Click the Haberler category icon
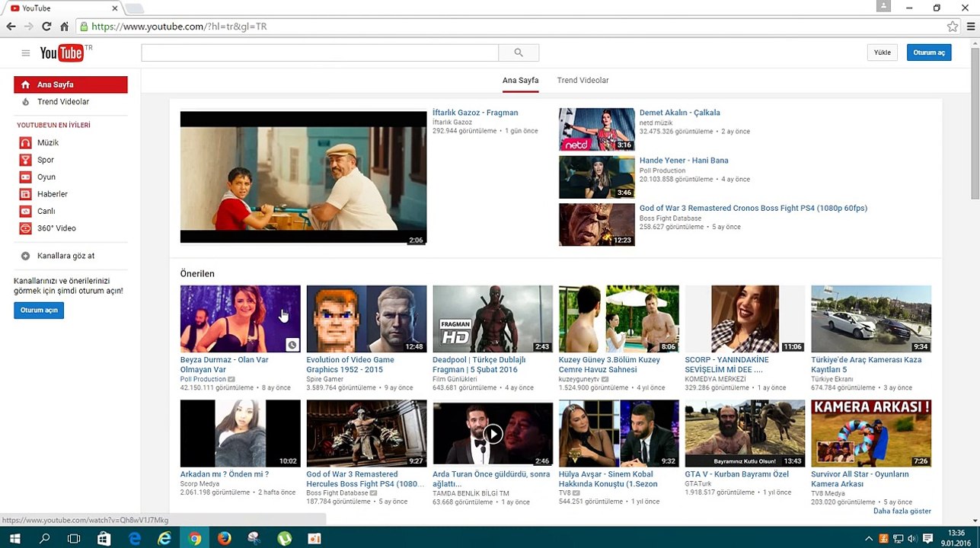Image resolution: width=980 pixels, height=548 pixels. 25,194
